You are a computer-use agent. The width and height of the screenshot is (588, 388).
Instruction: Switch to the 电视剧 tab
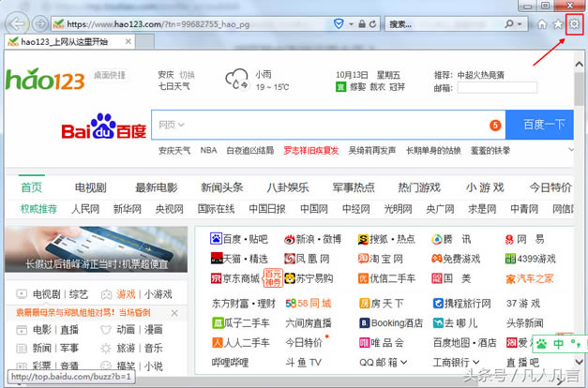93,187
